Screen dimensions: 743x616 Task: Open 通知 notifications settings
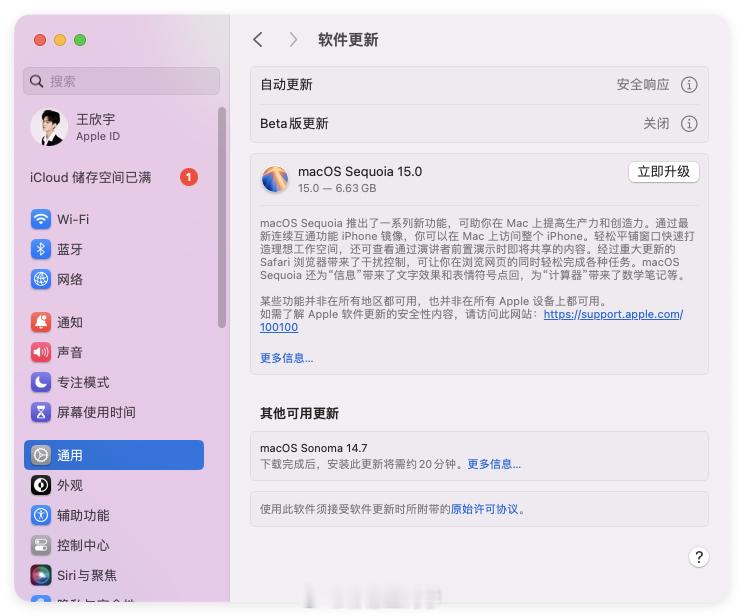pyautogui.click(x=114, y=322)
